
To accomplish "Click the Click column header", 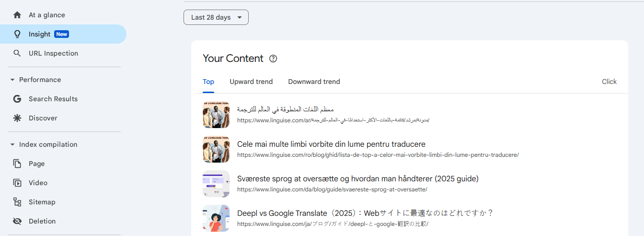I will click(609, 82).
